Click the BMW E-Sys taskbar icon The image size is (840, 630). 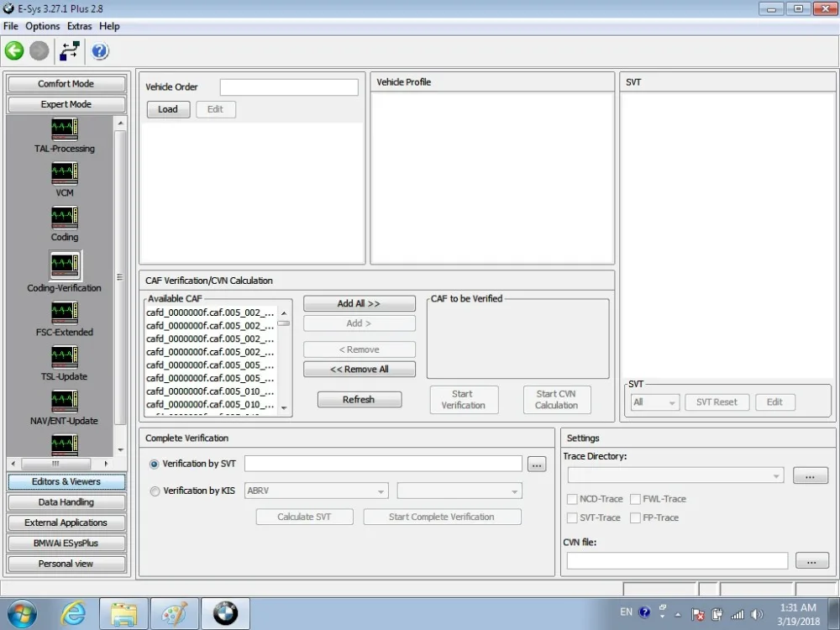coord(225,613)
